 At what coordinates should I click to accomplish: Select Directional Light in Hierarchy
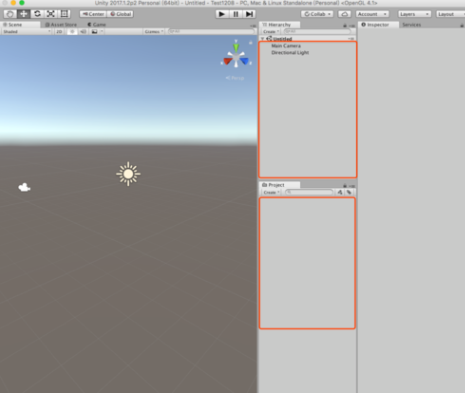click(x=290, y=52)
